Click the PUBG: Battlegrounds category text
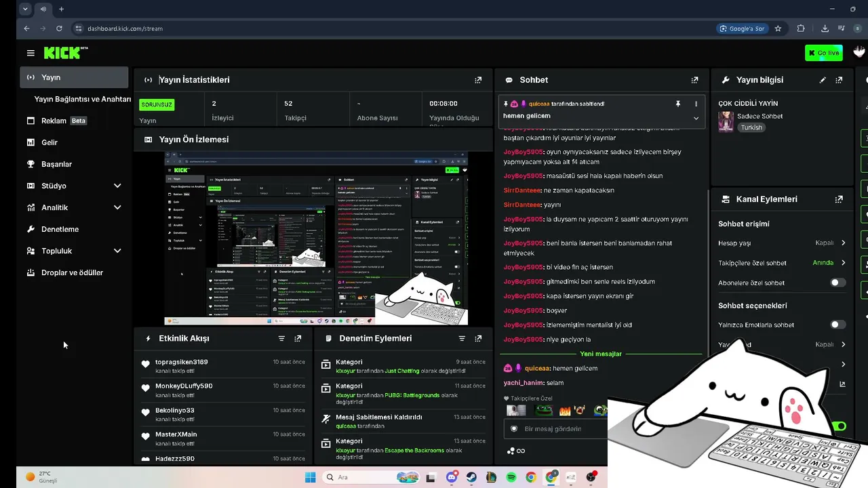The width and height of the screenshot is (868, 488). (412, 395)
